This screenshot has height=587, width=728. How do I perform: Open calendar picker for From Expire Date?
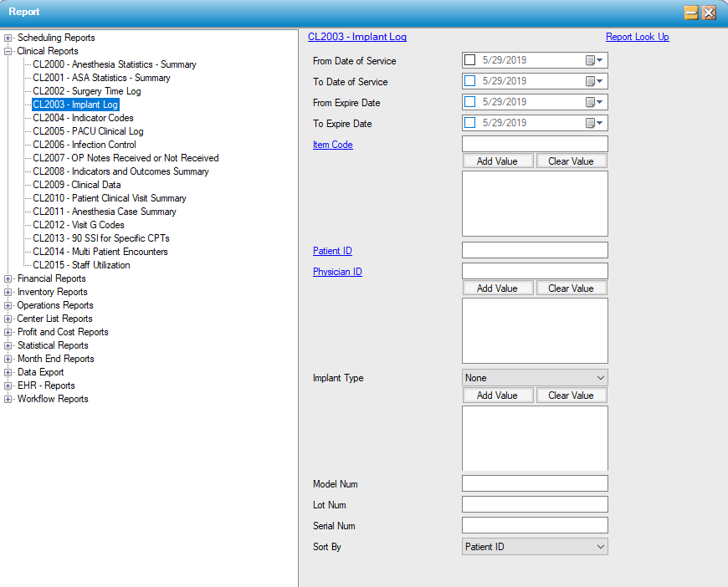click(x=594, y=102)
